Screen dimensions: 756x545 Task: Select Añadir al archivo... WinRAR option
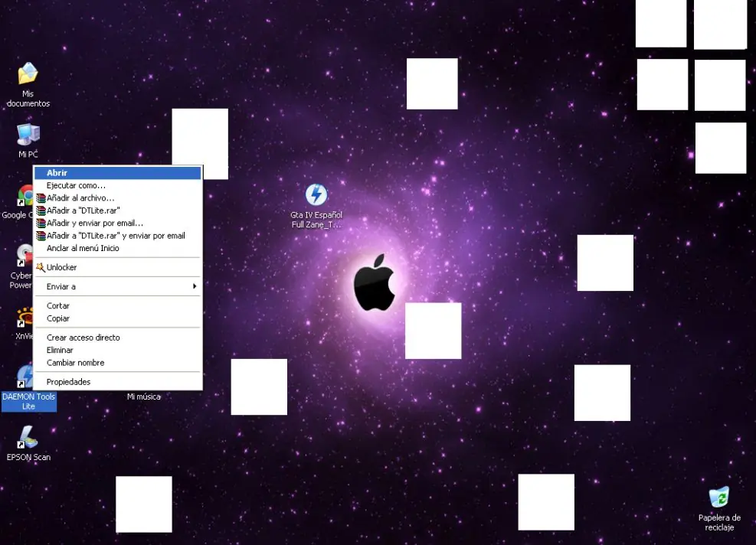118,198
